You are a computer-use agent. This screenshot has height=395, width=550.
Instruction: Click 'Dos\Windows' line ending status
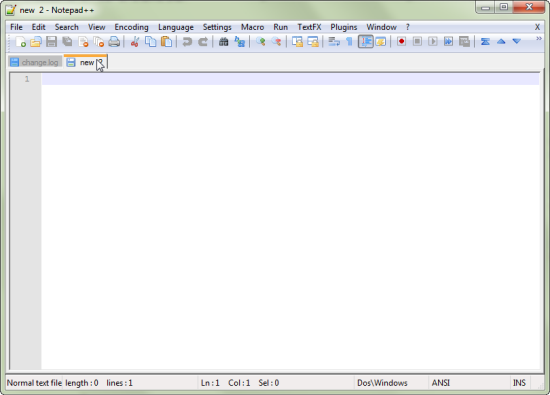click(382, 383)
